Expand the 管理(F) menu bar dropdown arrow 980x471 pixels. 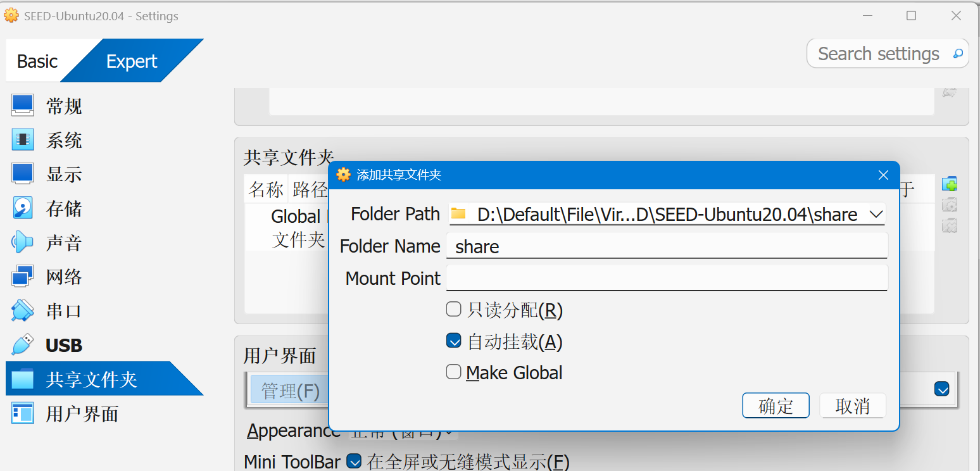tap(941, 389)
